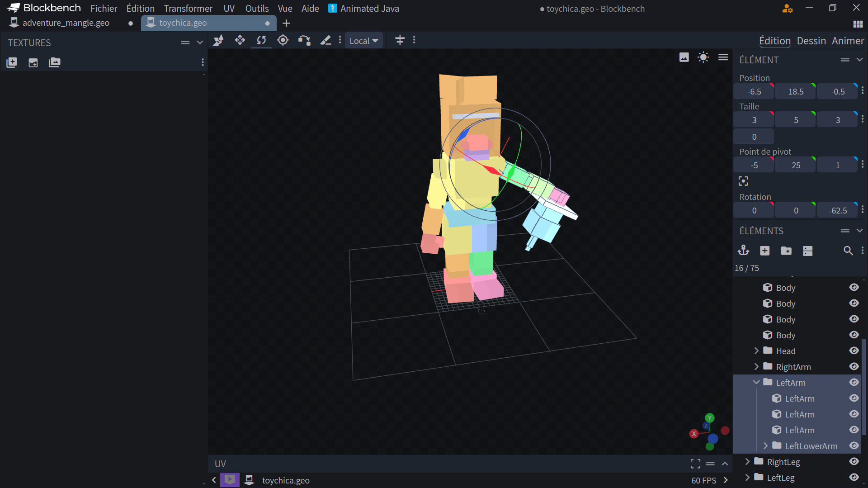Image resolution: width=868 pixels, height=488 pixels.
Task: Select the Pivot tool
Action: [x=283, y=41]
